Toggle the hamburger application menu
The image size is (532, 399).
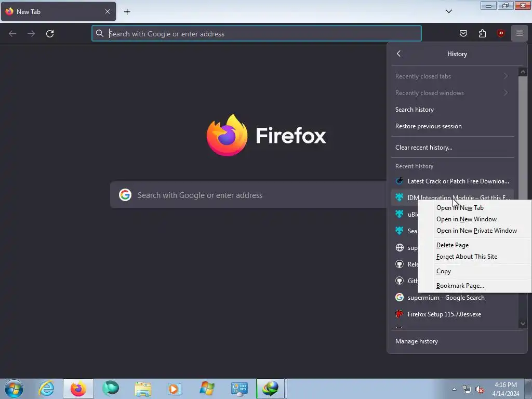coord(520,33)
